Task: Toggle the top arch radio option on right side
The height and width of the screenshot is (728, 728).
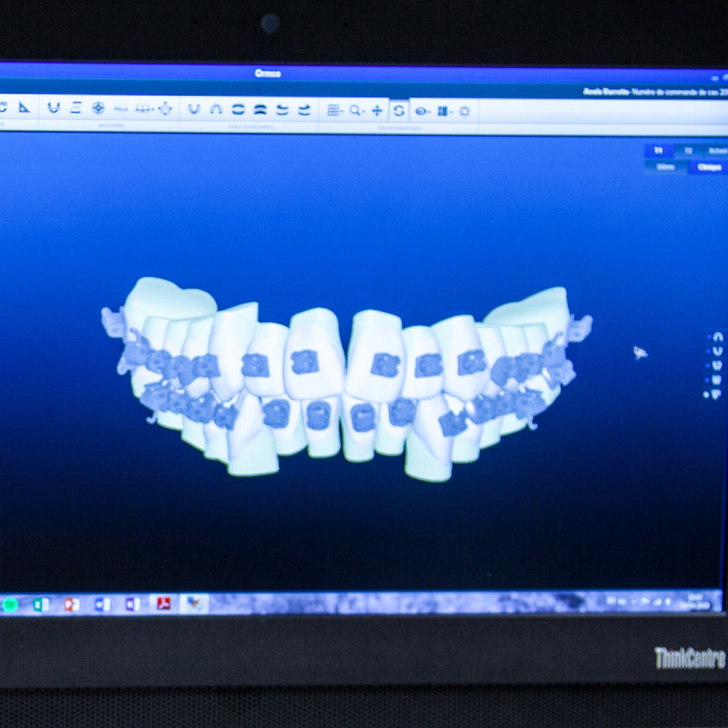Action: [x=716, y=337]
